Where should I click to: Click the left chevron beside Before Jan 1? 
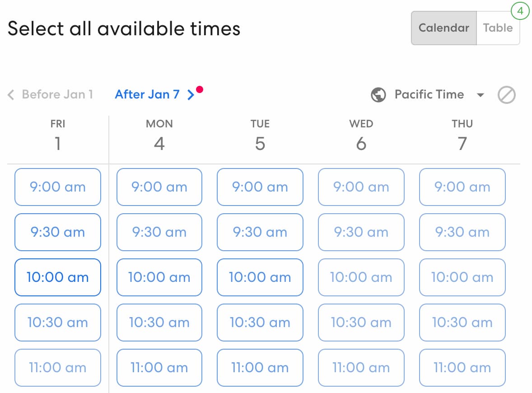(11, 95)
